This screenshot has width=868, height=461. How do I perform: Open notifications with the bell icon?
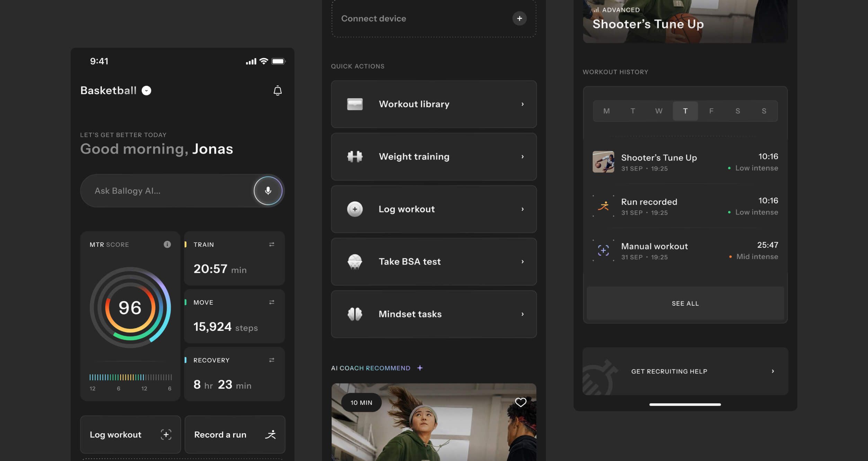(x=277, y=91)
